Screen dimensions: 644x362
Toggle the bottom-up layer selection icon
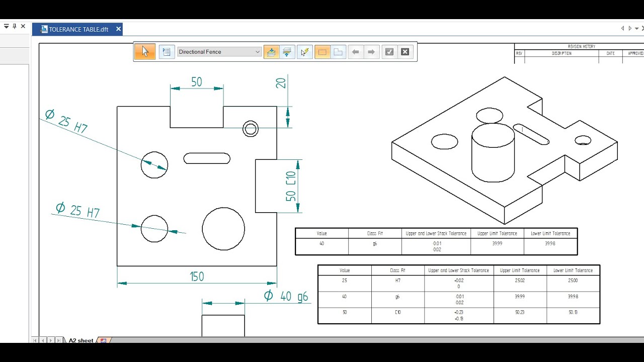click(x=271, y=52)
